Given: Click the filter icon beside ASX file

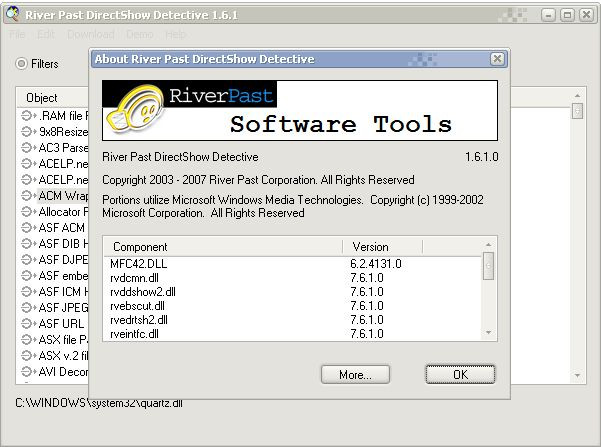Looking at the screenshot, I should 28,340.
